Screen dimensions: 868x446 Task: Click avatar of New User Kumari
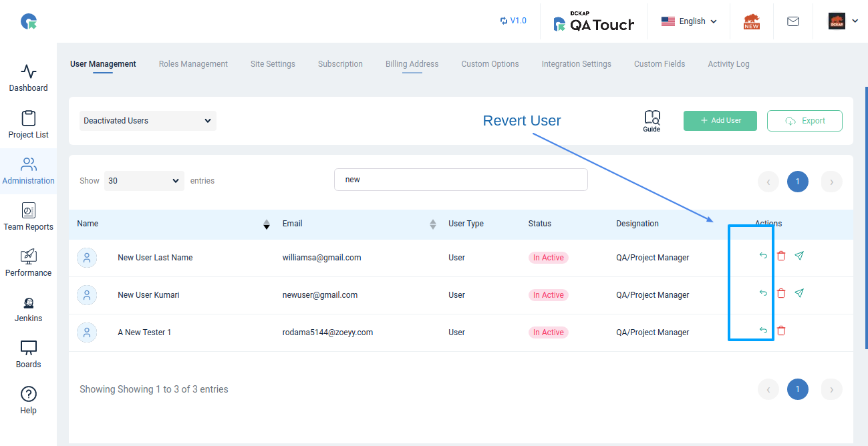click(87, 295)
